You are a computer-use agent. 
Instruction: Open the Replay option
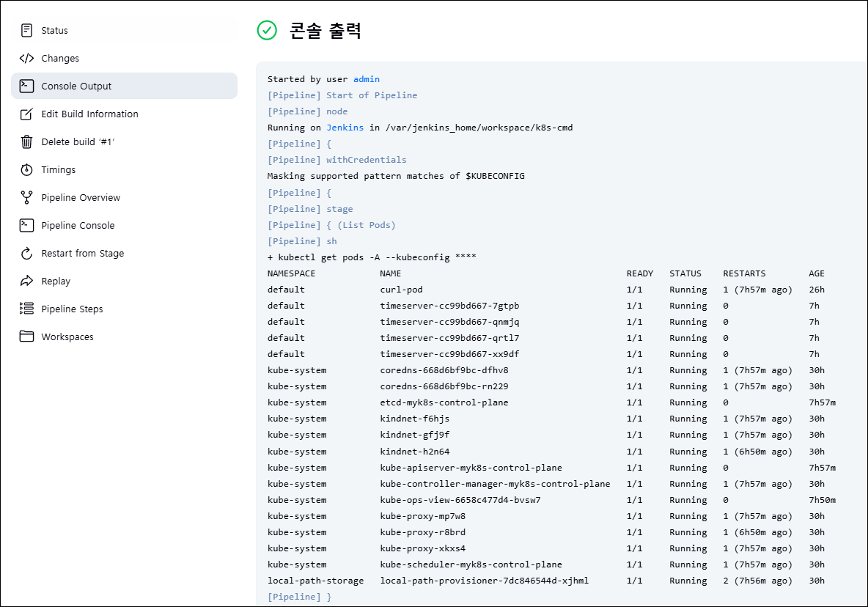point(124,281)
